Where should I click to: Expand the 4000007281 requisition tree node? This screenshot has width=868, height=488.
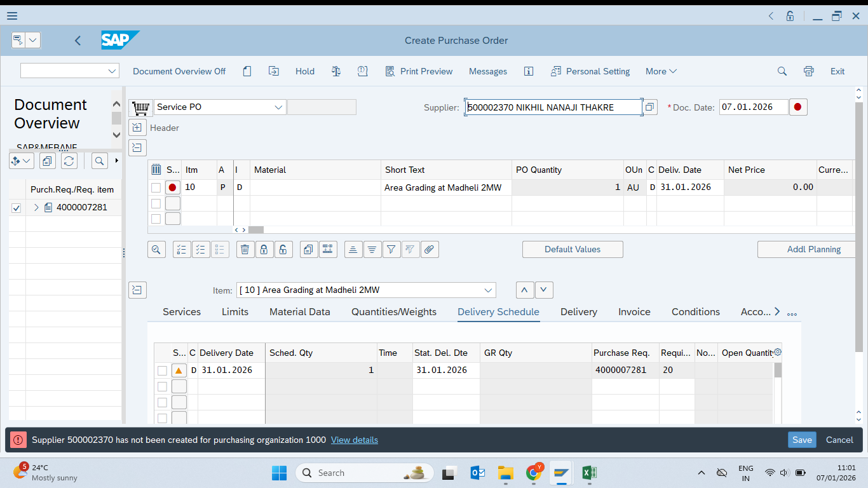36,207
